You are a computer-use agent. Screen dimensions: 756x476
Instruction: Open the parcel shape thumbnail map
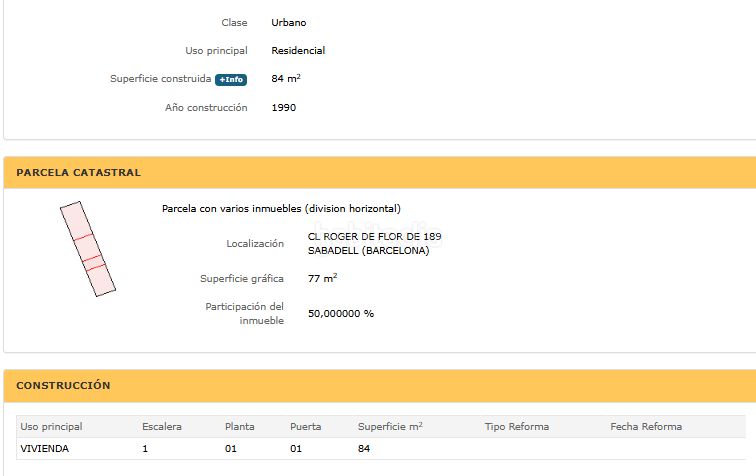[88, 249]
